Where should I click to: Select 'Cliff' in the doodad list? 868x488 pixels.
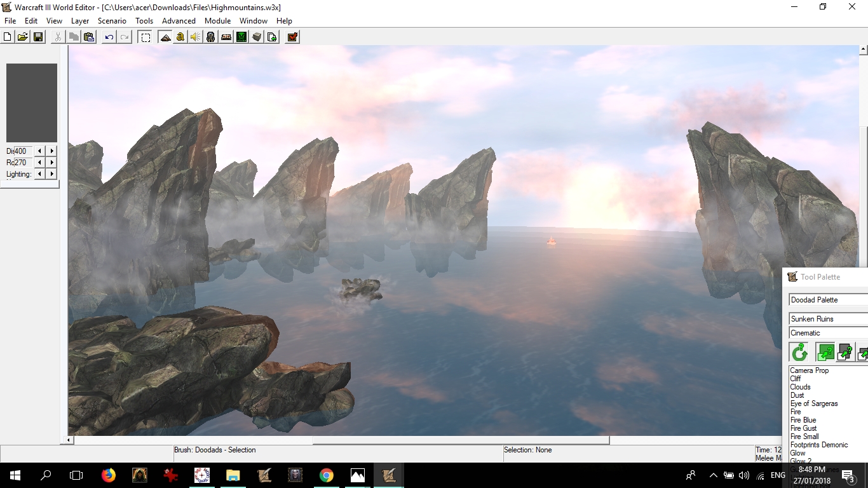796,379
